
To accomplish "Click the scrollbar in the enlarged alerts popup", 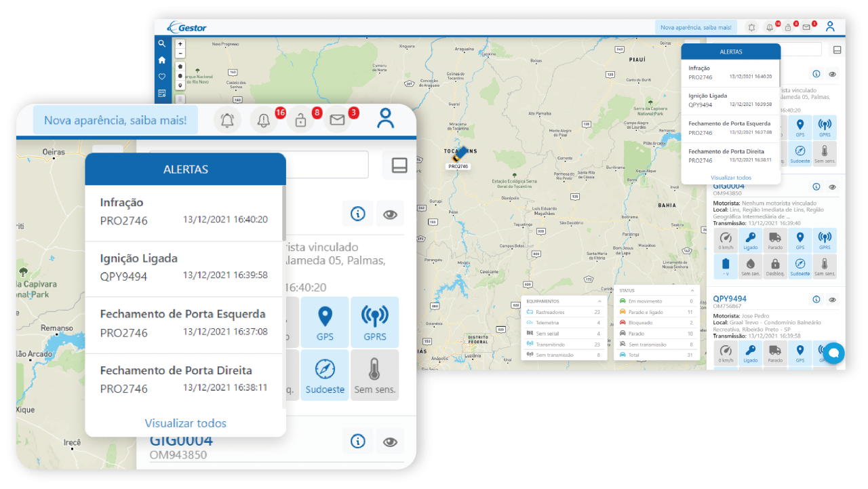I will 283,214.
